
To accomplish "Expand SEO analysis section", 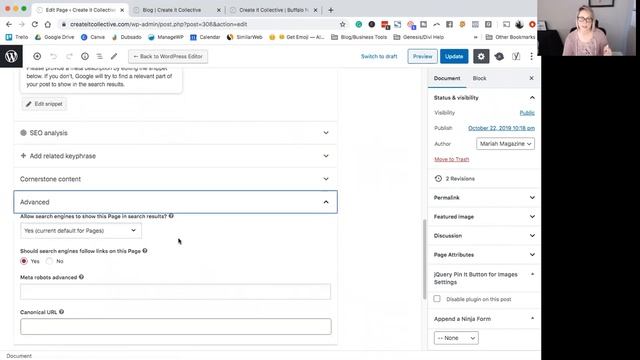I will (x=176, y=133).
